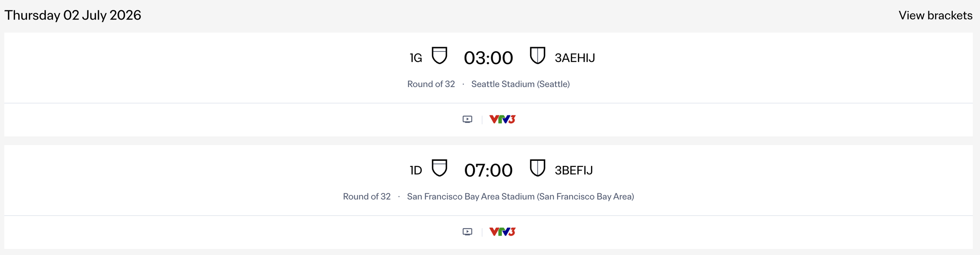
Task: Open the 07:00 kickoff match details
Action: pyautogui.click(x=488, y=171)
